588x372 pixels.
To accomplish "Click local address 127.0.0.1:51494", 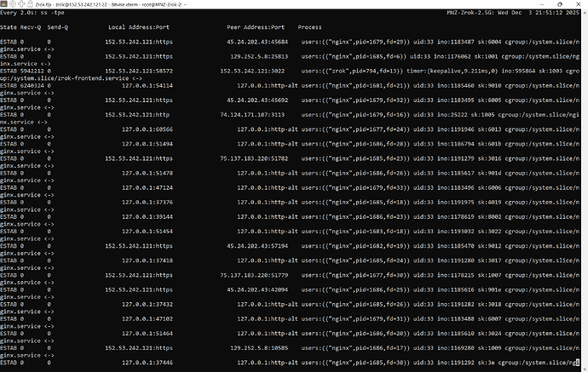I will (x=147, y=144).
